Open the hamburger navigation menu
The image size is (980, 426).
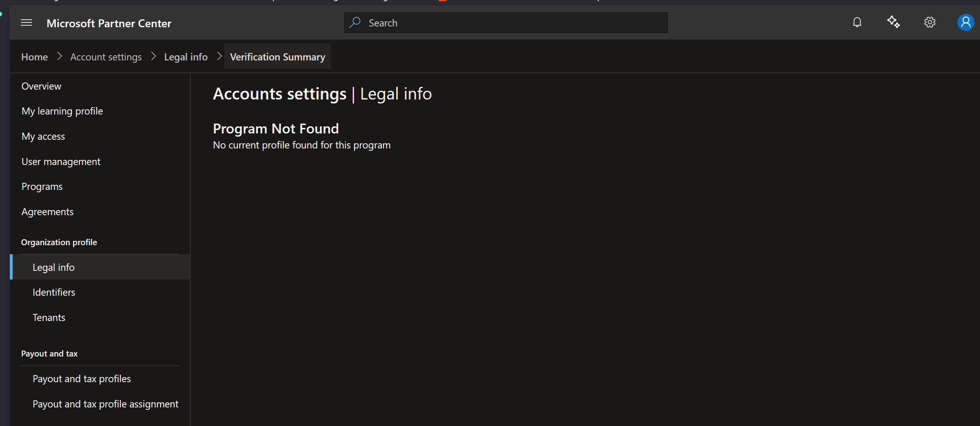[26, 23]
